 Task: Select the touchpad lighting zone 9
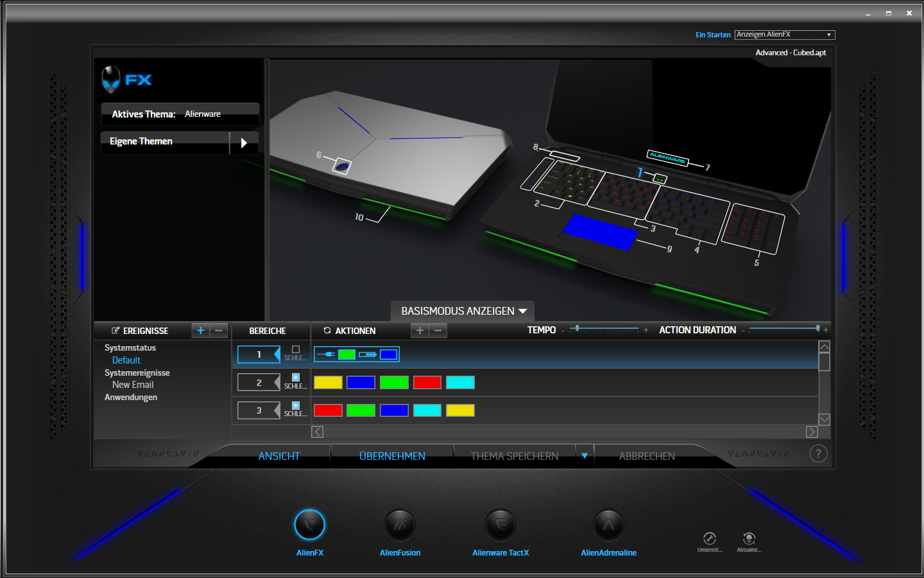pos(600,231)
